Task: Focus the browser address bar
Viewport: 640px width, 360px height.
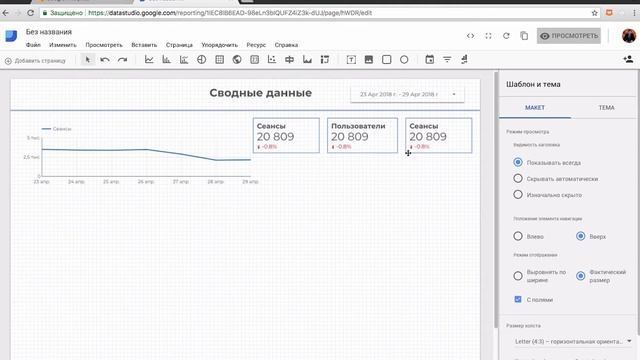Action: tap(314, 13)
